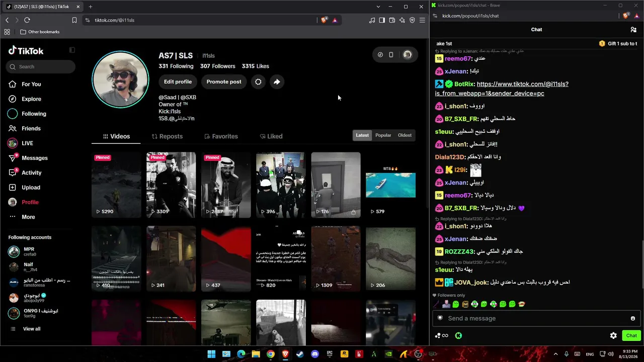Sort videos by Latest
Screen dimensions: 644x362
coord(362,135)
